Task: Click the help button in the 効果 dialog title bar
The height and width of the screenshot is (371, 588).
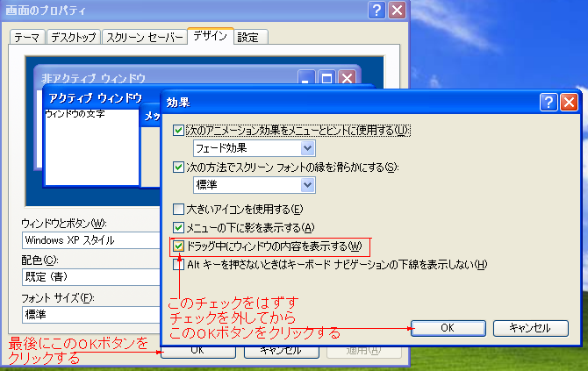Action: (x=549, y=102)
